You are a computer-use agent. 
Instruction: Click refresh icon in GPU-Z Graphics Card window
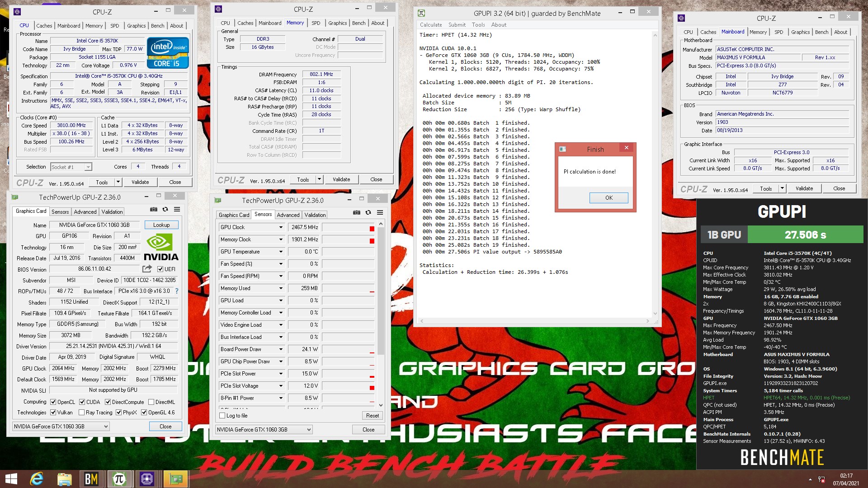coord(165,209)
